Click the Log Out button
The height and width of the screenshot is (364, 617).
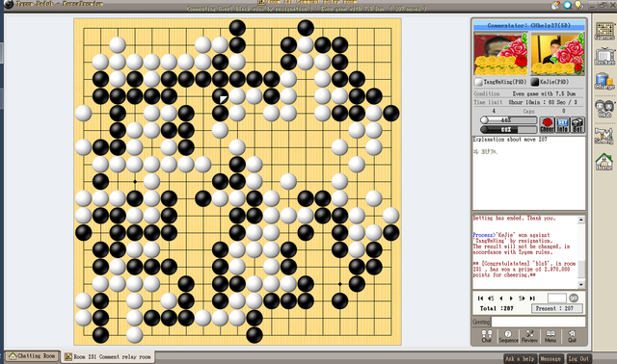(578, 358)
